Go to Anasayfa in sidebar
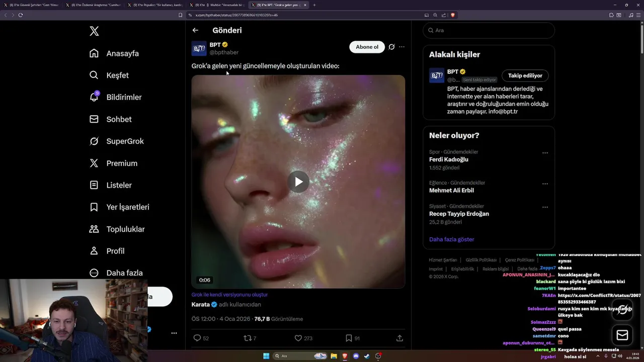This screenshot has width=644, height=362. (114, 53)
